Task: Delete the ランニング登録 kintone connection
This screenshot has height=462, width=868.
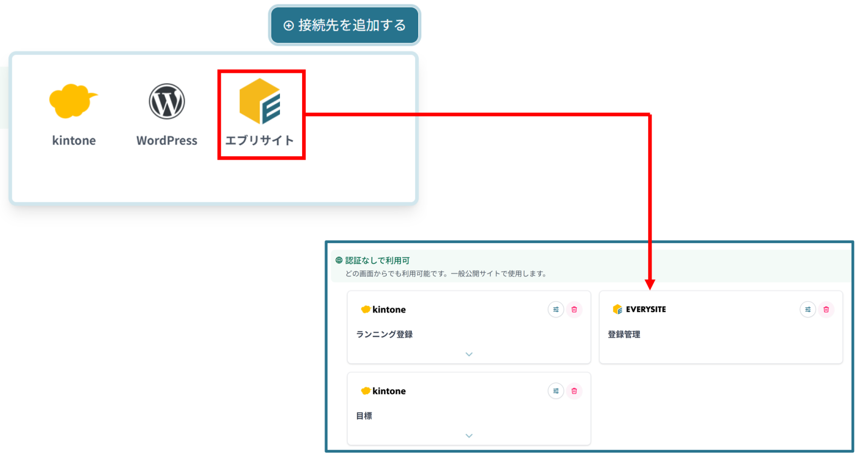Action: pos(574,309)
